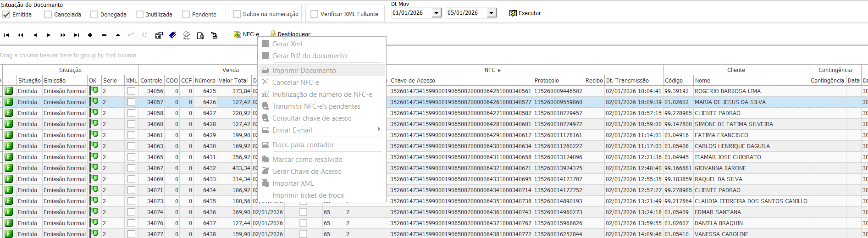Screen dimensions: 868x238
Task: Click green flag OK icon in row 34057
Action: pyautogui.click(x=94, y=102)
